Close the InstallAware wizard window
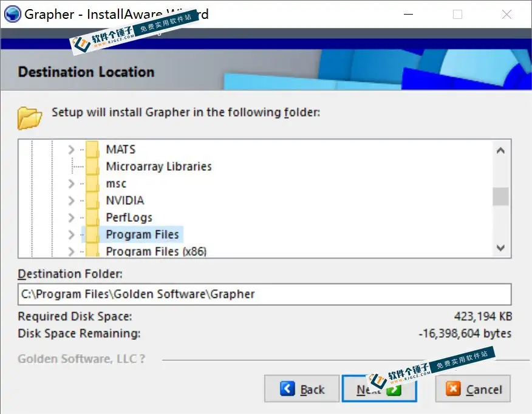The width and height of the screenshot is (532, 414). click(x=506, y=14)
